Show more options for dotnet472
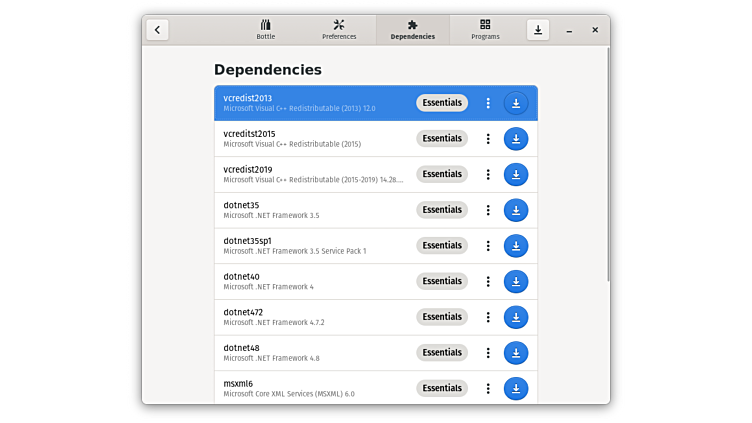This screenshot has width=752, height=423. [488, 317]
